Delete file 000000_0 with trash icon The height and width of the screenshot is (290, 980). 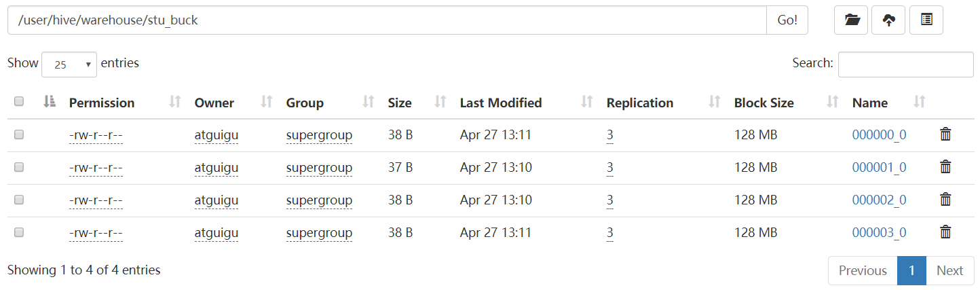(x=945, y=134)
